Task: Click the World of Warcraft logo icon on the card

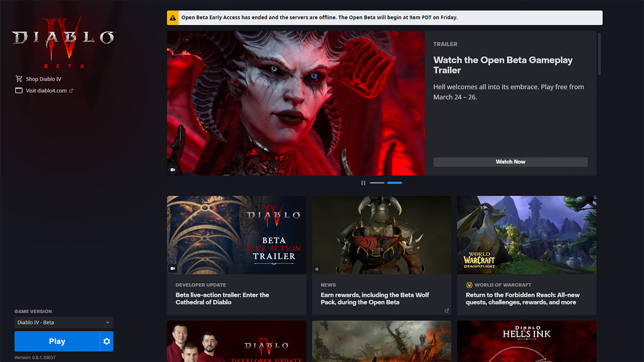Action: [x=469, y=285]
